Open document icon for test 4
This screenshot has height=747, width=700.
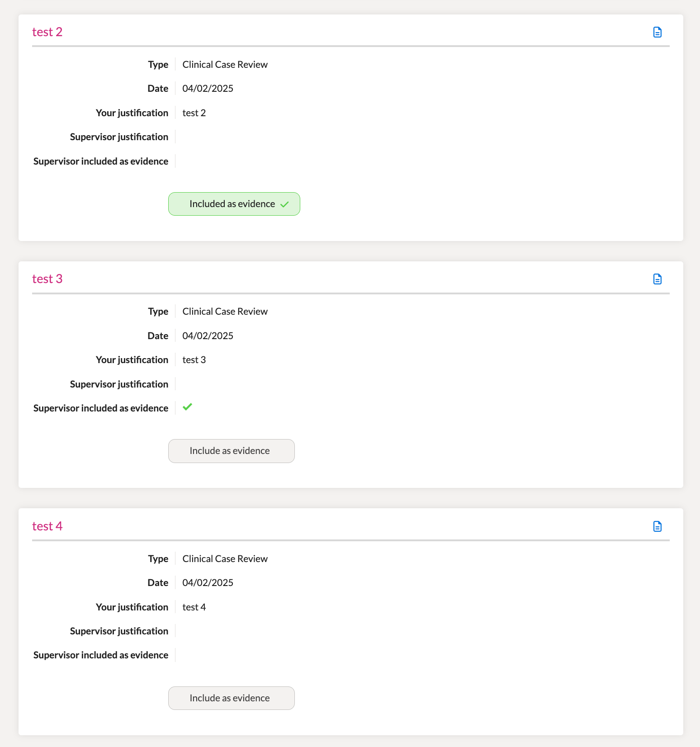(x=657, y=526)
